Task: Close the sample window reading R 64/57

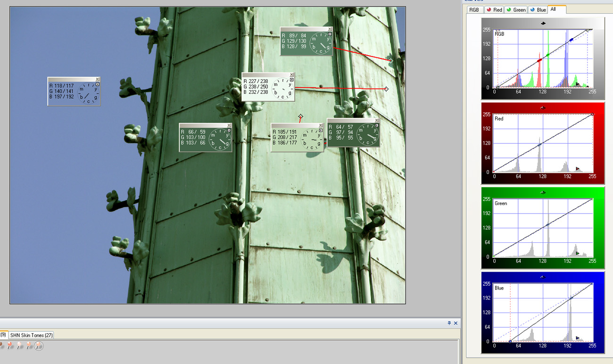Action: (377, 121)
